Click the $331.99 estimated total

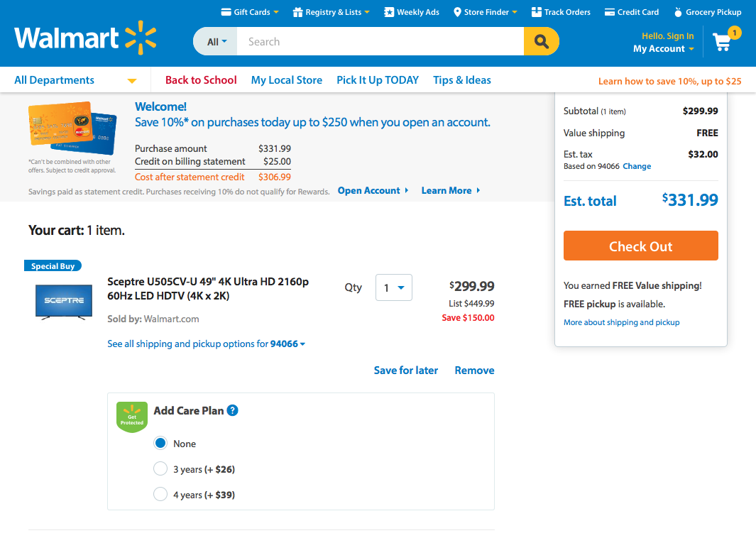[x=690, y=199]
